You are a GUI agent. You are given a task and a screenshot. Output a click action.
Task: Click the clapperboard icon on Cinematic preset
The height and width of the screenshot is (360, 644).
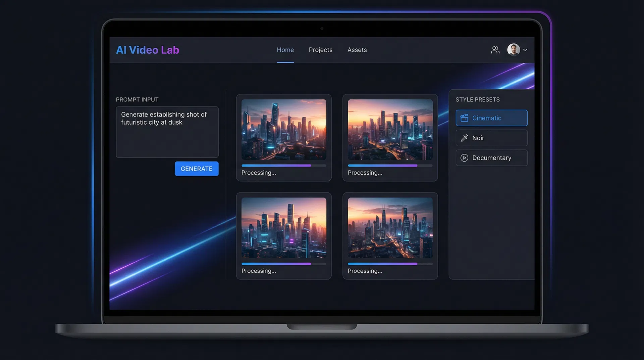464,118
